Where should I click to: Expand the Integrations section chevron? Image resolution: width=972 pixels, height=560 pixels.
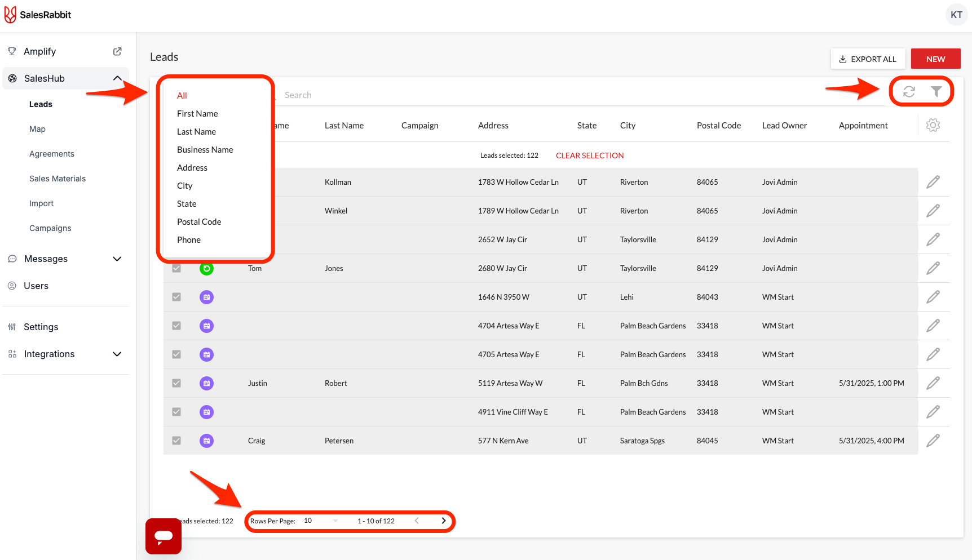point(117,354)
